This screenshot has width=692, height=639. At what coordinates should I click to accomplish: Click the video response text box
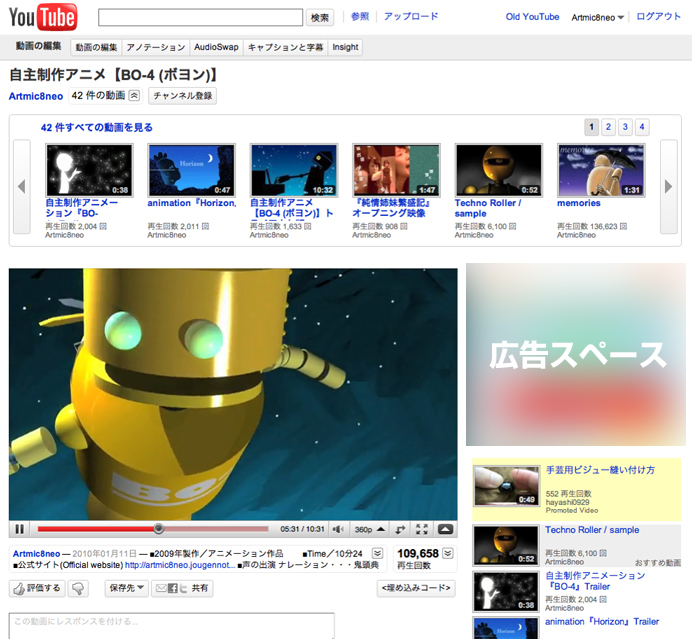172,625
